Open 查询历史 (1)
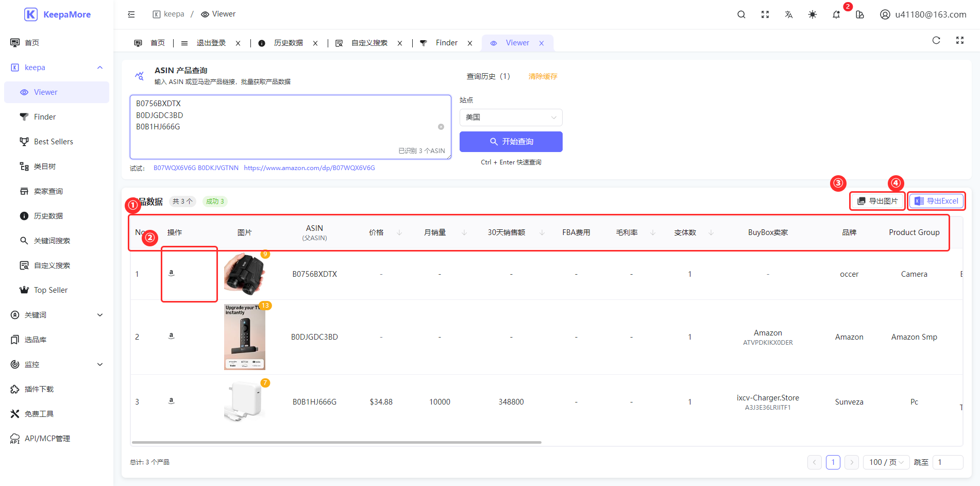This screenshot has width=980, height=486. pyautogui.click(x=488, y=76)
